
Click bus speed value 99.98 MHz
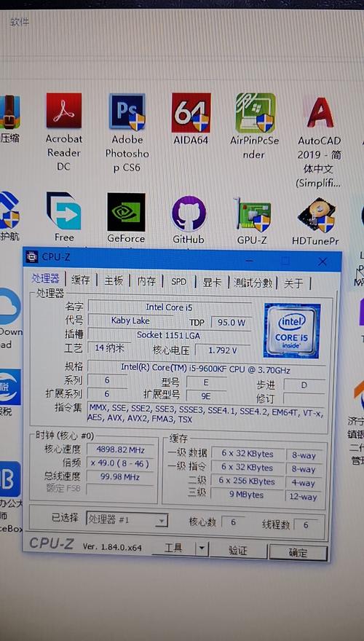[x=120, y=476]
